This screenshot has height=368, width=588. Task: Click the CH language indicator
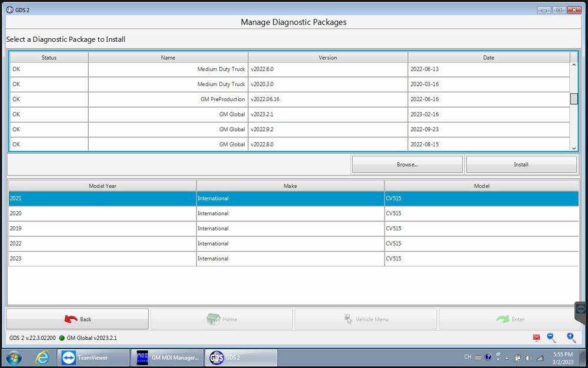coord(467,357)
